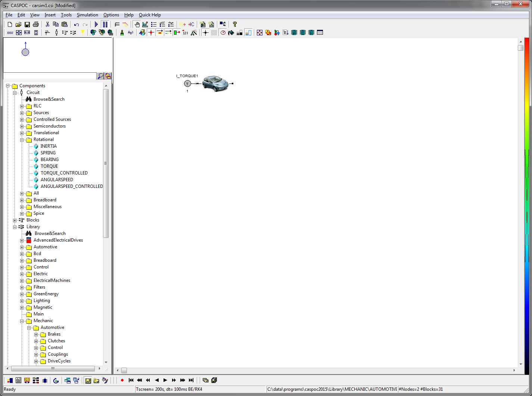This screenshot has height=396, width=532.
Task: Expand the RLC folder
Action: tap(22, 106)
